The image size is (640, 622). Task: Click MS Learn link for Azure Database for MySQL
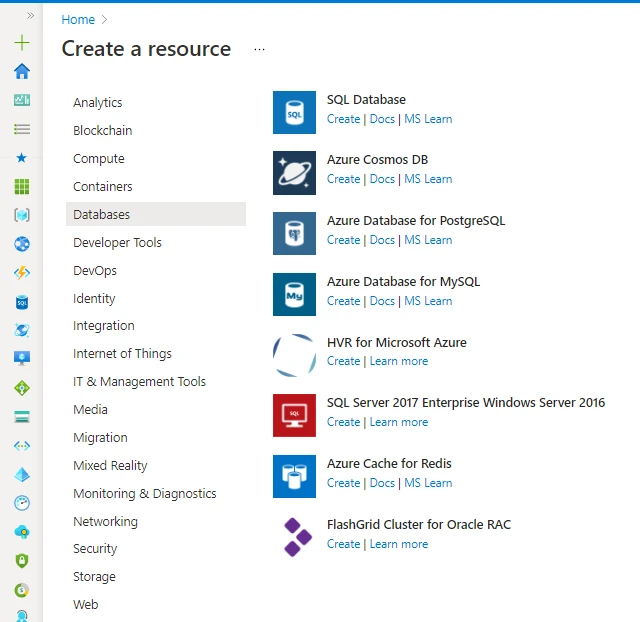coord(428,301)
